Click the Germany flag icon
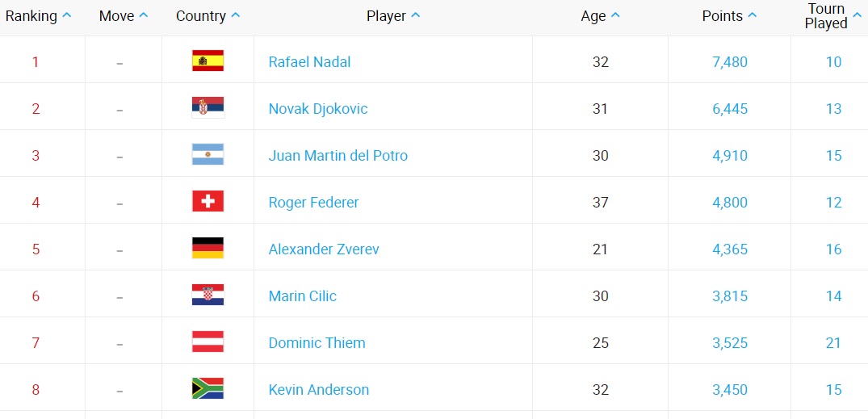Screen dimensions: 868x419 click(208, 249)
